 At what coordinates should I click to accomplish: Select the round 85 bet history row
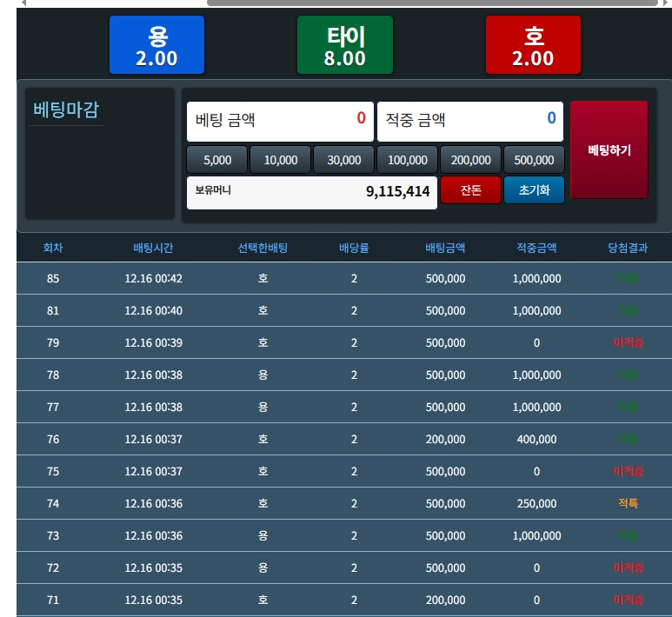tap(343, 279)
